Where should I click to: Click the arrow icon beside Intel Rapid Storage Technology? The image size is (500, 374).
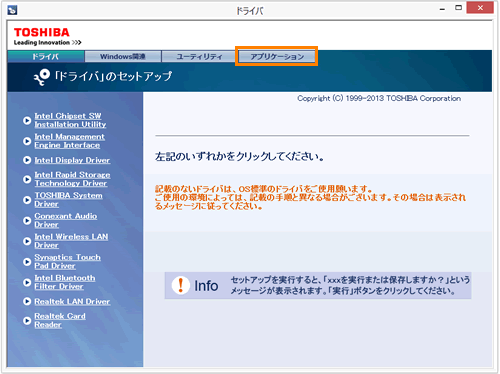point(27,179)
